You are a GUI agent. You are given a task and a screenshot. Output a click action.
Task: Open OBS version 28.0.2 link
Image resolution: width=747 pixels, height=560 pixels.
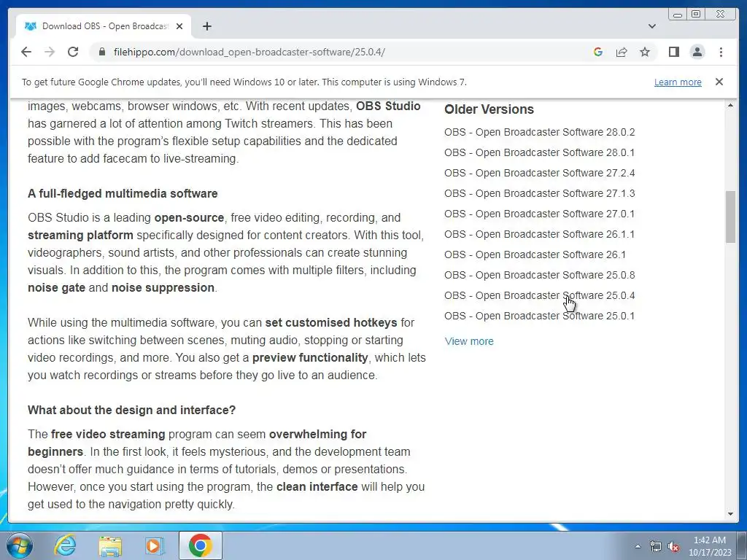coord(539,132)
